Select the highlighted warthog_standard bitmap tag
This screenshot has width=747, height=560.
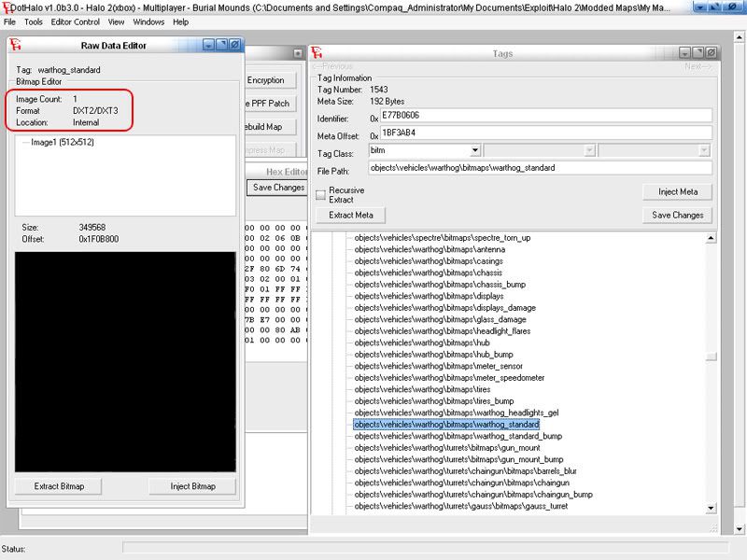pyautogui.click(x=446, y=425)
